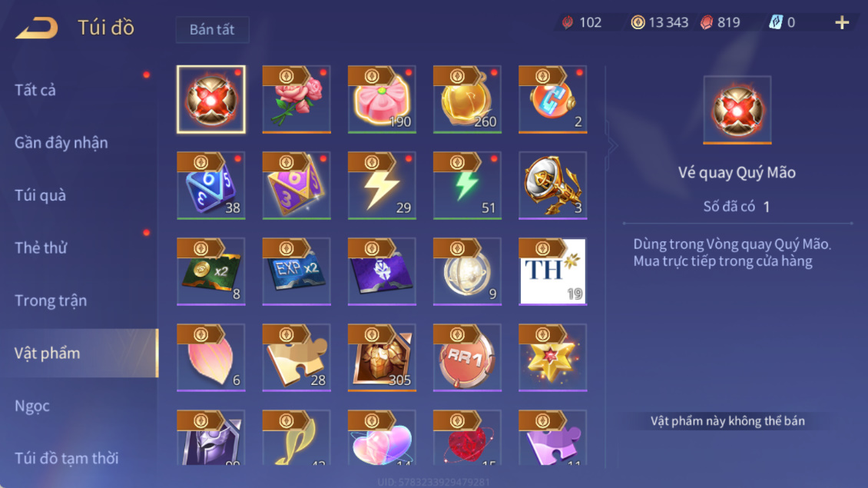This screenshot has height=488, width=868.
Task: Switch to the Túi quà tab
Action: click(40, 195)
